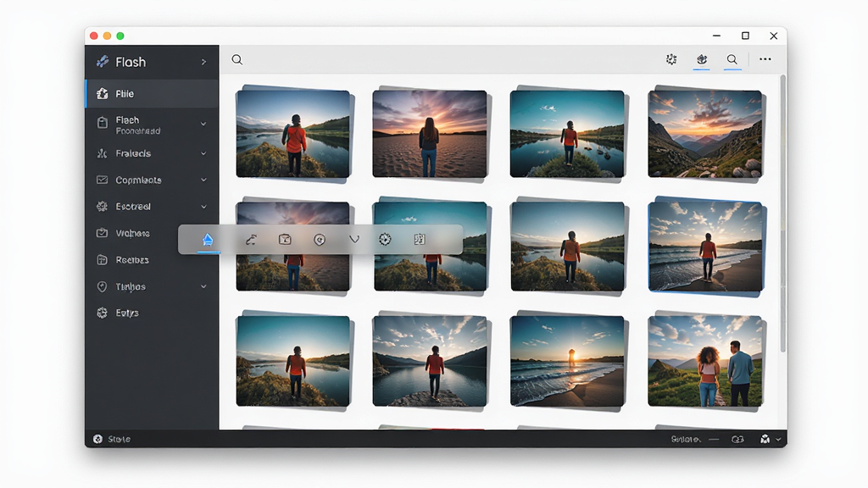868x488 pixels.
Task: Click the grid panel icon ending the floating toolbar
Action: 420,239
